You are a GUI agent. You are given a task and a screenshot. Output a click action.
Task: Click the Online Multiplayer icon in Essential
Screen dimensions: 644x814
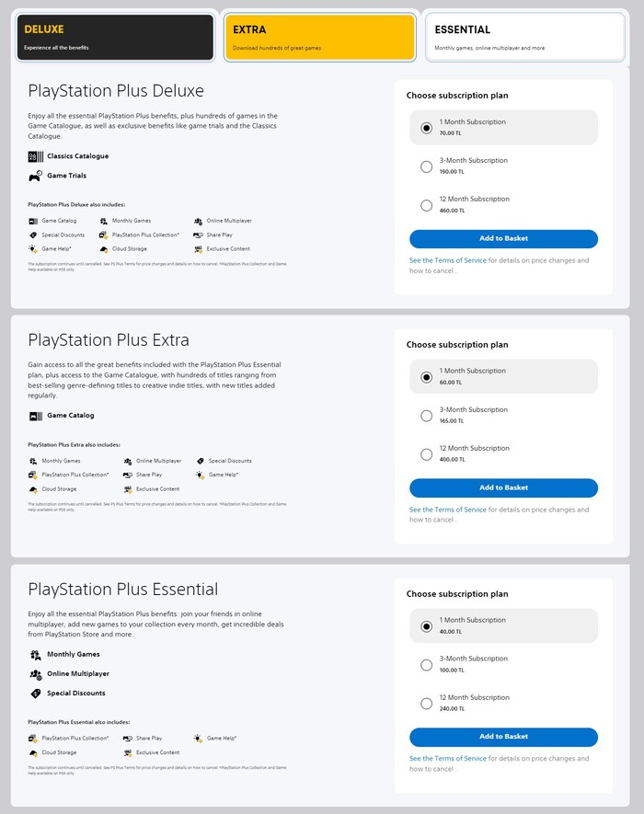[x=35, y=674]
